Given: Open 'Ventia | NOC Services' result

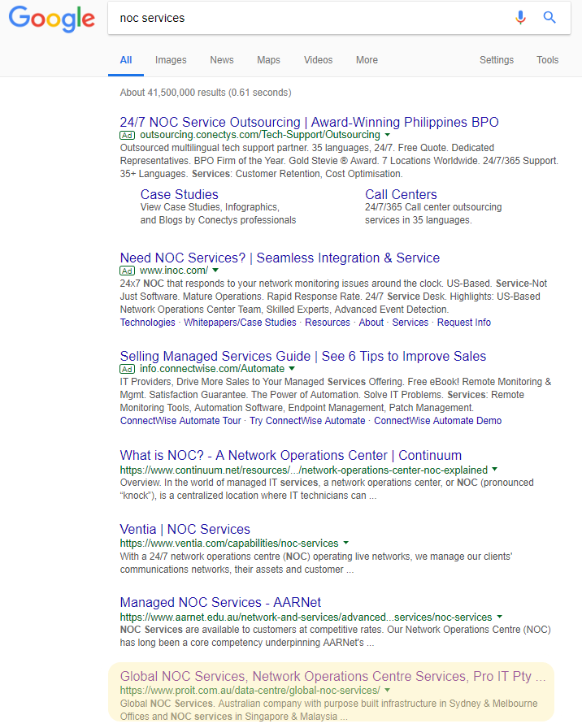Looking at the screenshot, I should tap(185, 529).
